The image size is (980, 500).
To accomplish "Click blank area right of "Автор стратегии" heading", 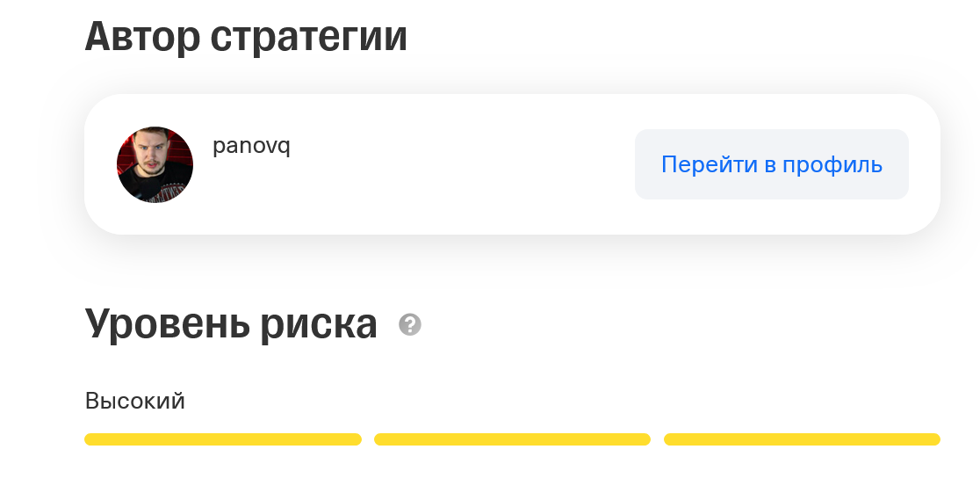I will tap(659, 37).
